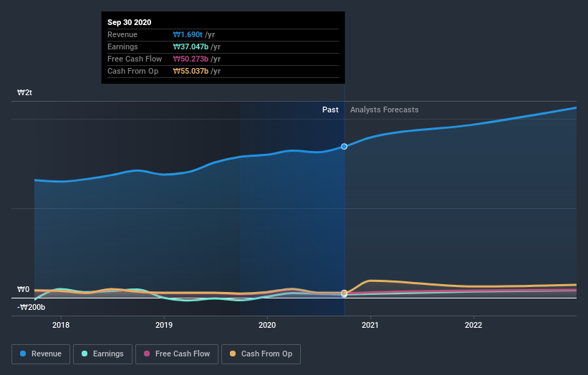The height and width of the screenshot is (375, 588).
Task: Toggle the Revenue legend series
Action: click(x=41, y=354)
